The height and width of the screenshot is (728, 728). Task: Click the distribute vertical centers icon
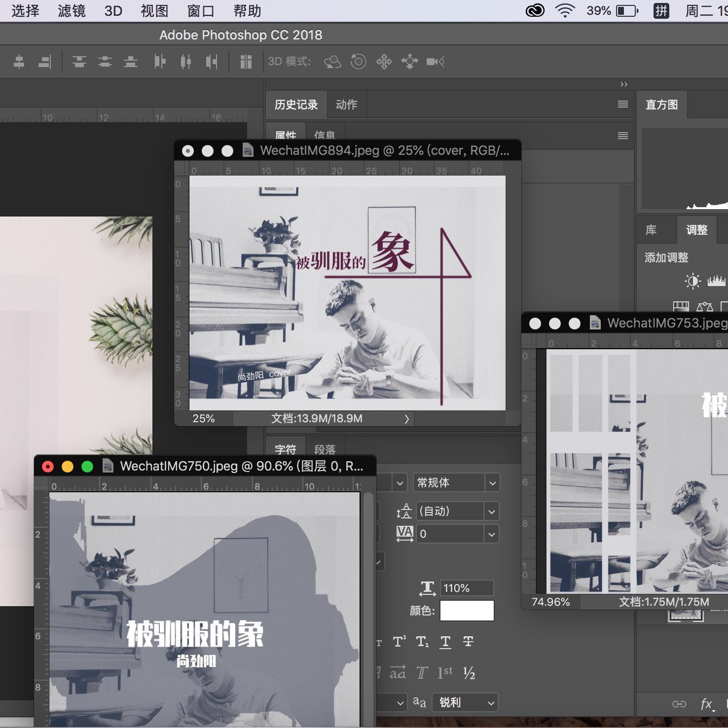click(x=105, y=62)
